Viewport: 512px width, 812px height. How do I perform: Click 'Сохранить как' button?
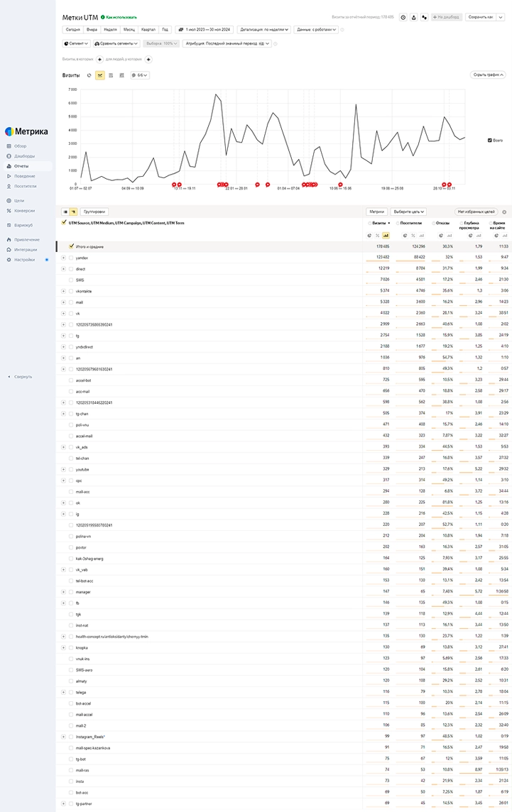click(480, 17)
